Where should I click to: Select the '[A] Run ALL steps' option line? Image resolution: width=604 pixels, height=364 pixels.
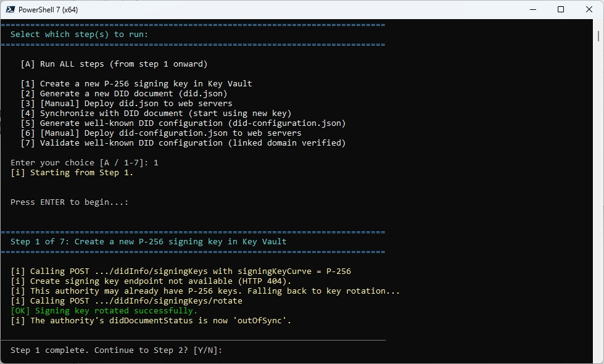[x=114, y=64]
